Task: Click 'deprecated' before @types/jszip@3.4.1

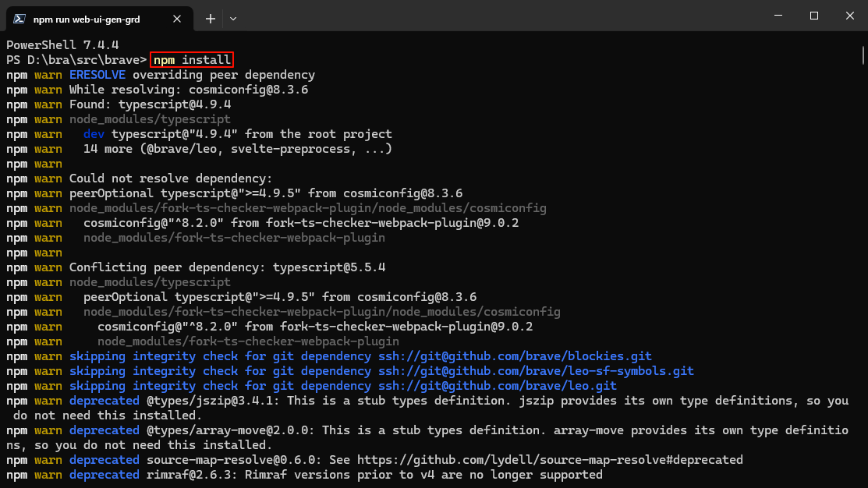Action: [x=104, y=401]
